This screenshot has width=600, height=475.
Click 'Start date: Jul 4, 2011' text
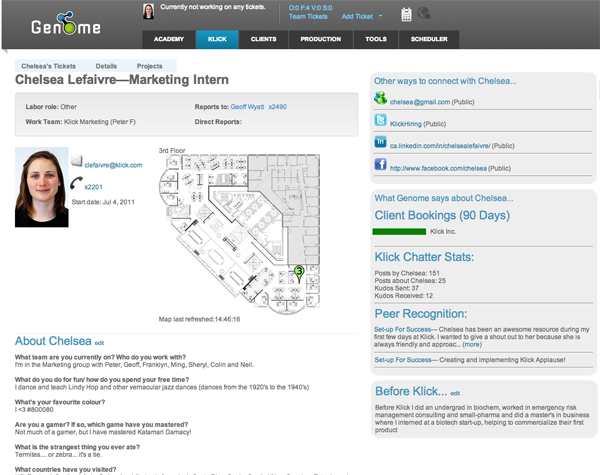click(103, 202)
